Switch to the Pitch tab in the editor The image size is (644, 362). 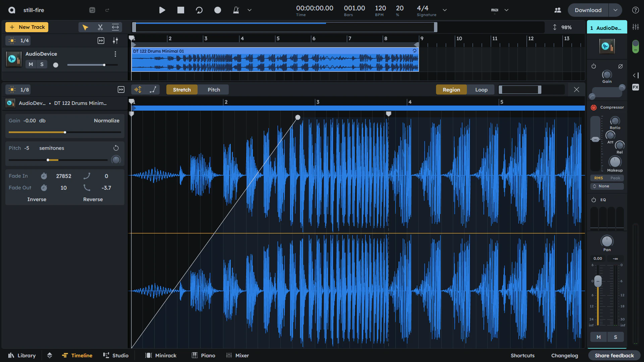coord(214,89)
